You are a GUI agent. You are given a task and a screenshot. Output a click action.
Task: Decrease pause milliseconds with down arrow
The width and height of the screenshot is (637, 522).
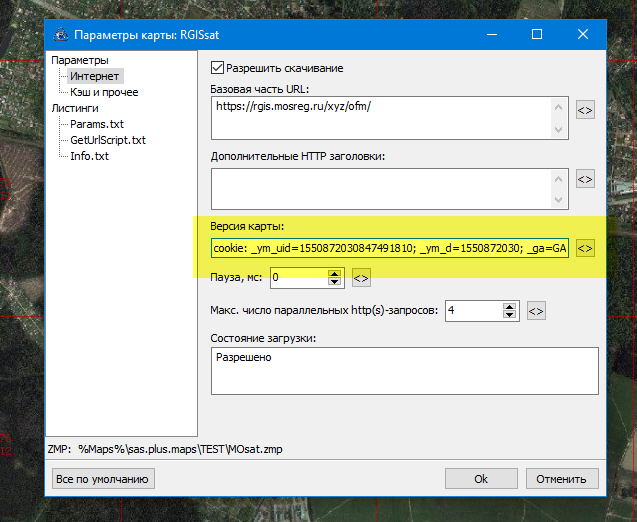335,282
